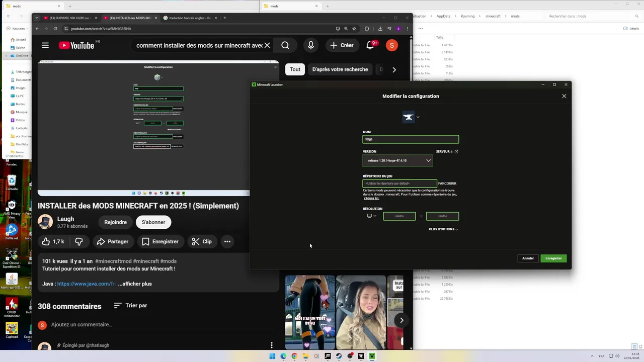Open server link icon next to SERVEUR
The height and width of the screenshot is (362, 644).
click(456, 151)
